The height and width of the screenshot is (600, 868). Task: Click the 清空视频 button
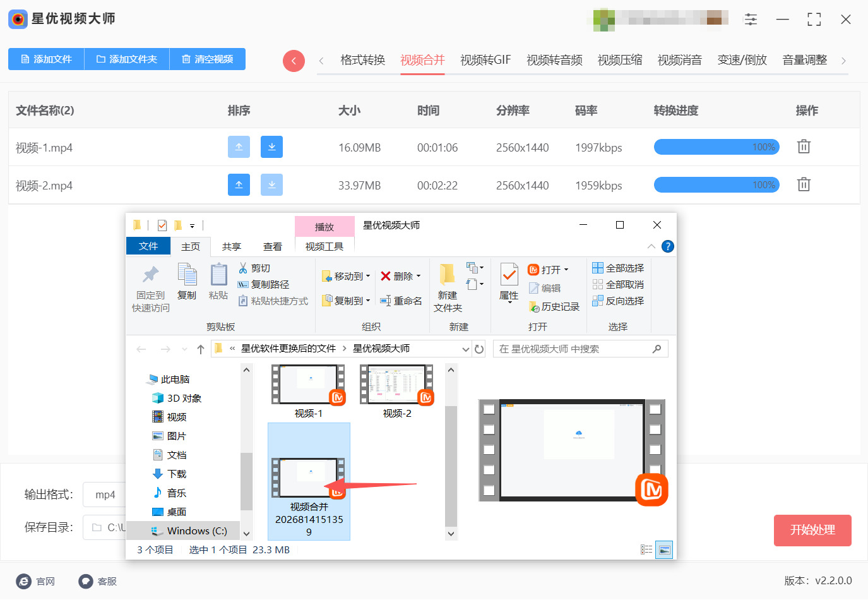coord(208,59)
